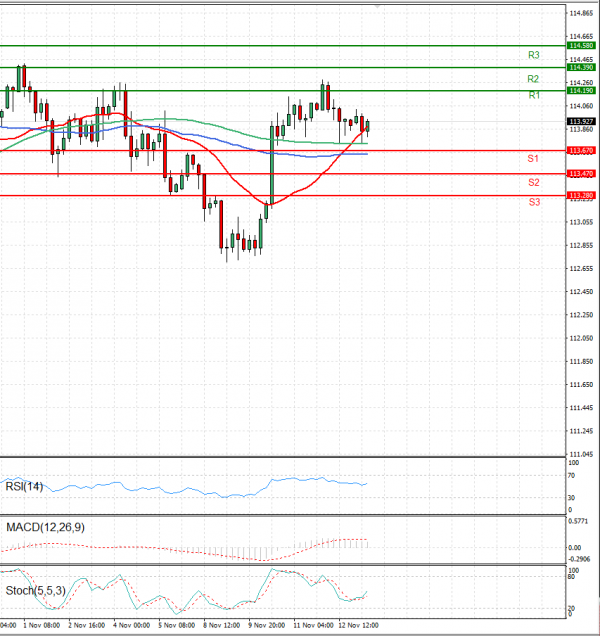The height and width of the screenshot is (636, 600).
Task: Click the RSI(14) indicator label
Action: point(25,487)
